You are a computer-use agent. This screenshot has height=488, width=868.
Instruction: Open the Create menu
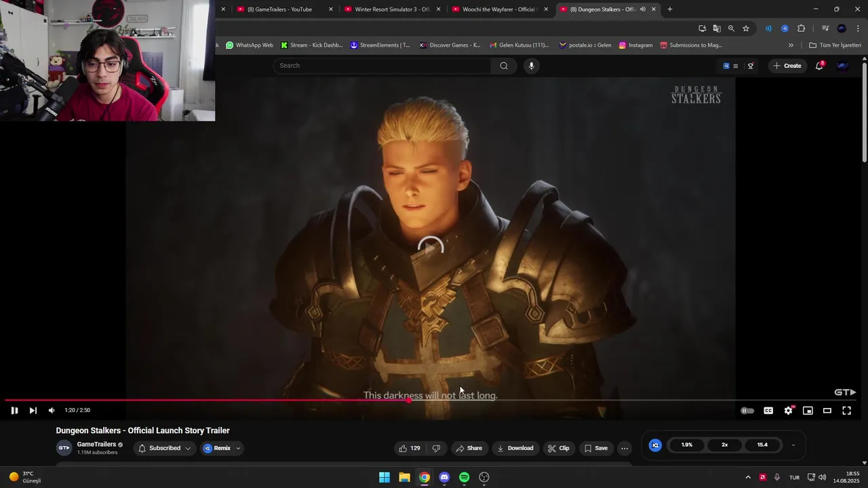[x=787, y=66]
